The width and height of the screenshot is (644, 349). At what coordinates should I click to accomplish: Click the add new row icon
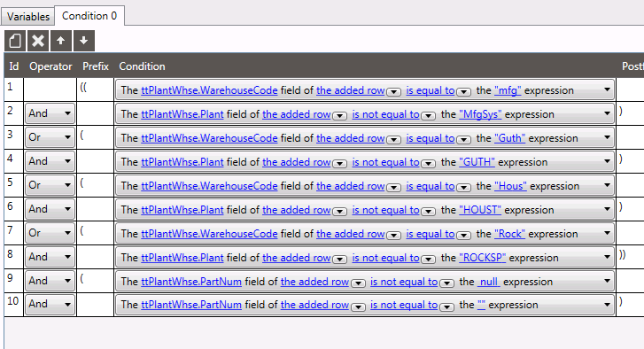coord(15,41)
